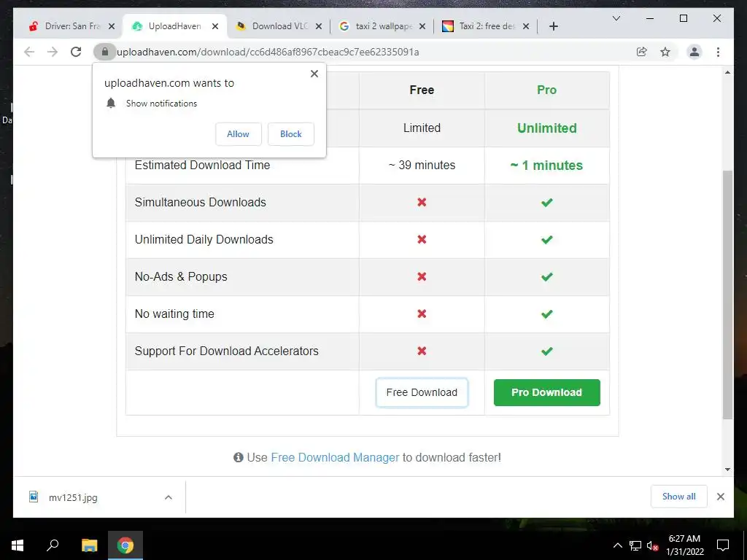The width and height of the screenshot is (747, 560).
Task: Close the UploadHaven tab
Action: click(215, 26)
